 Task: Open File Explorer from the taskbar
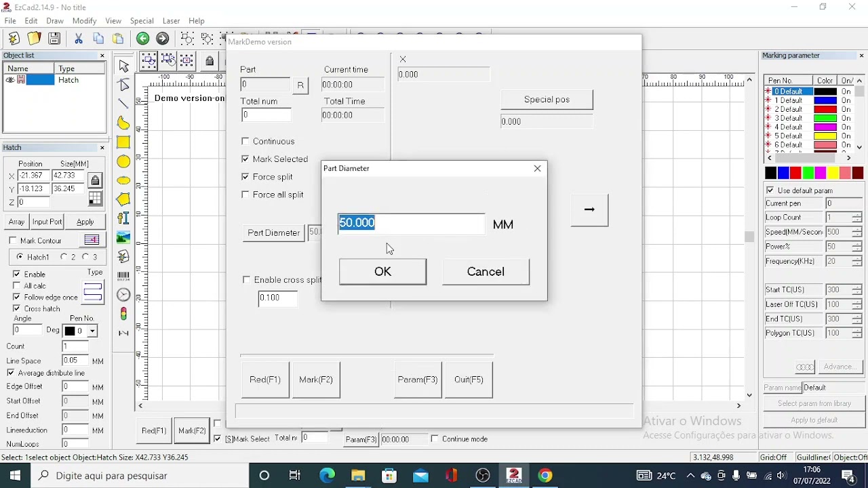pyautogui.click(x=358, y=475)
